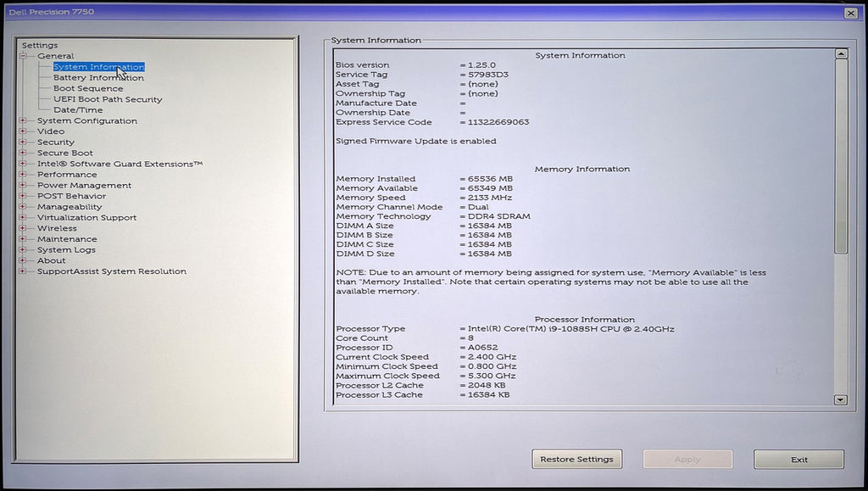868x491 pixels.
Task: Expand the Manageability node
Action: (x=23, y=206)
